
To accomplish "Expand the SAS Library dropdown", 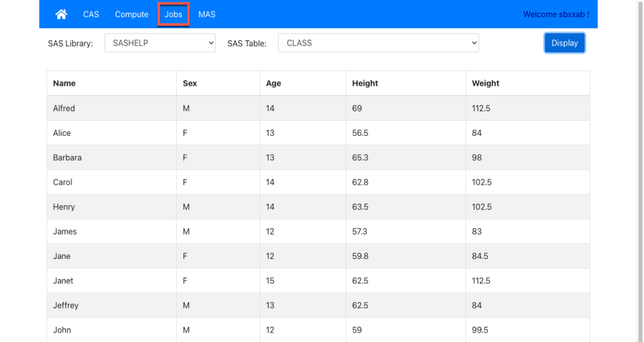I will pyautogui.click(x=160, y=43).
